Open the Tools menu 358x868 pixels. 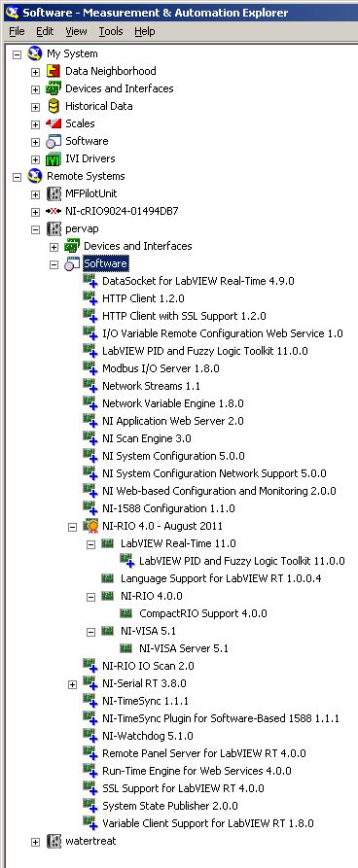coord(111,31)
